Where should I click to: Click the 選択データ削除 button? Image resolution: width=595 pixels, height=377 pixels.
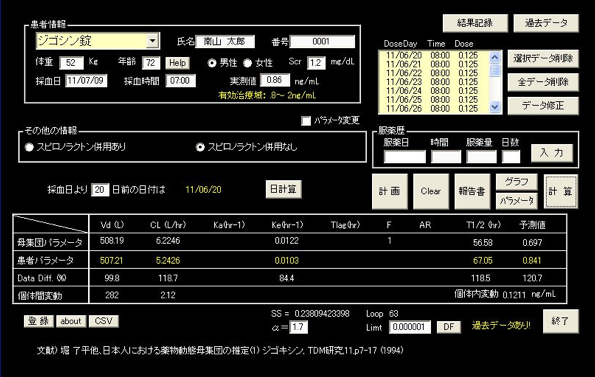tap(543, 59)
